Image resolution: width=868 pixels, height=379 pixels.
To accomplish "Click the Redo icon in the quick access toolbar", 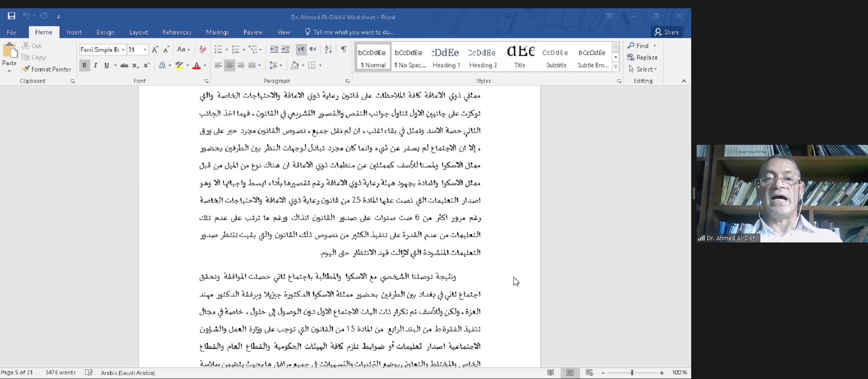I will tap(44, 16).
